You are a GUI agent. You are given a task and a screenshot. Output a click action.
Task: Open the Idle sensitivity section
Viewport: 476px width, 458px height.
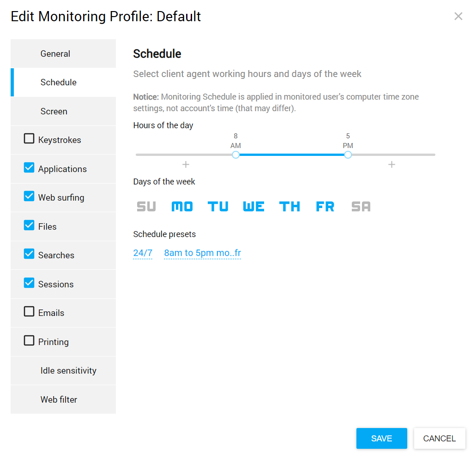(68, 371)
